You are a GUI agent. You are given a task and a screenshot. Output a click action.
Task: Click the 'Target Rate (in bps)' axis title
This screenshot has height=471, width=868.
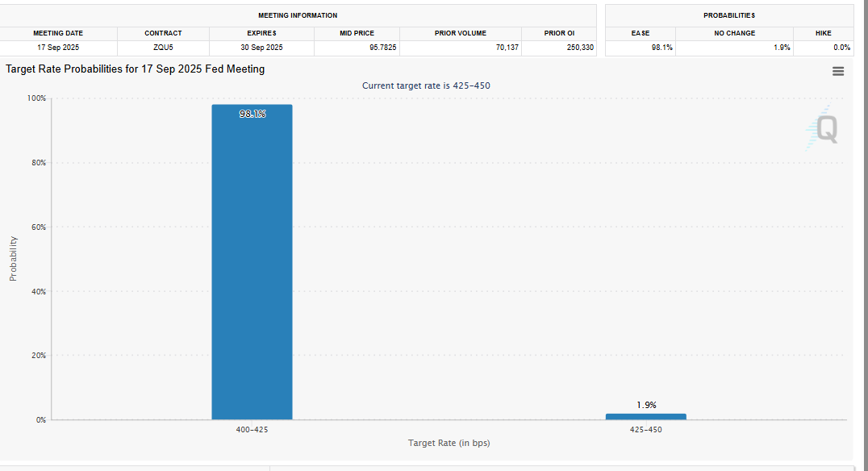pyautogui.click(x=449, y=443)
